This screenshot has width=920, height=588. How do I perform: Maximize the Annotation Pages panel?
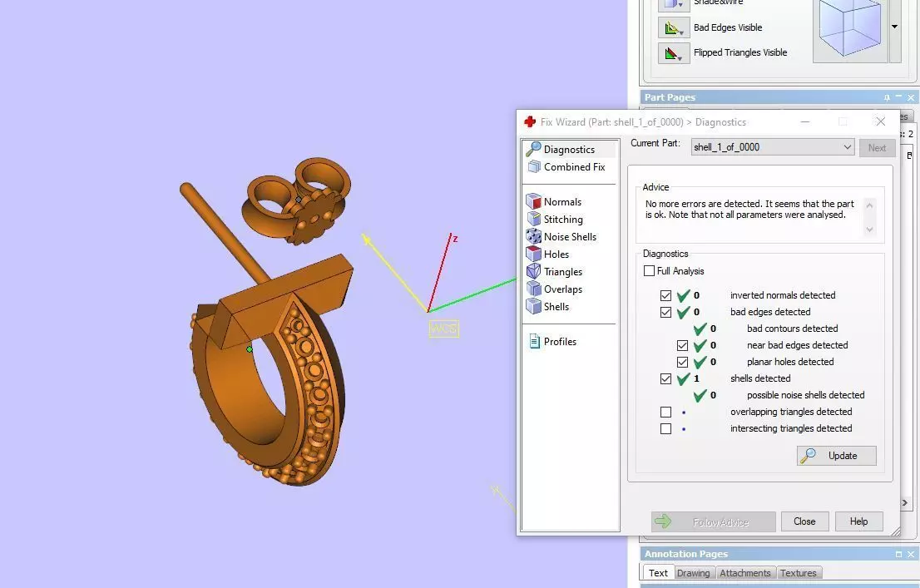tap(899, 554)
